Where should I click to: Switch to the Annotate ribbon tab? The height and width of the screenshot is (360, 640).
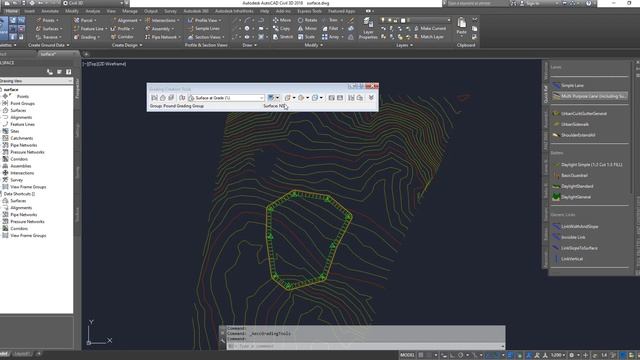tap(50, 11)
